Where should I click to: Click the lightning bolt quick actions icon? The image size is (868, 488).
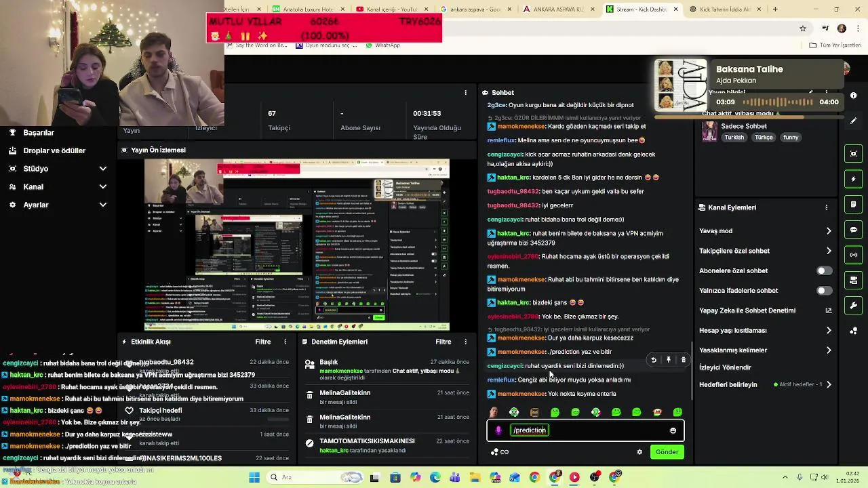pos(854,179)
